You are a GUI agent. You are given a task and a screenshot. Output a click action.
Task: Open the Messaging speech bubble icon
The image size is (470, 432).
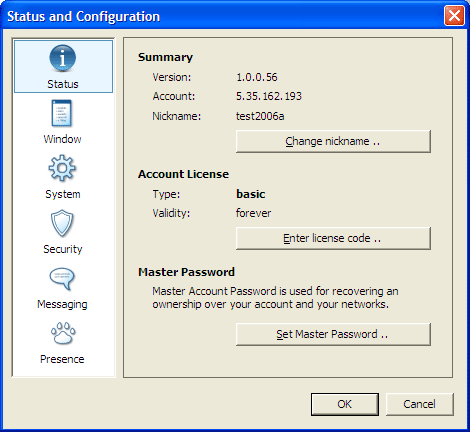click(62, 278)
